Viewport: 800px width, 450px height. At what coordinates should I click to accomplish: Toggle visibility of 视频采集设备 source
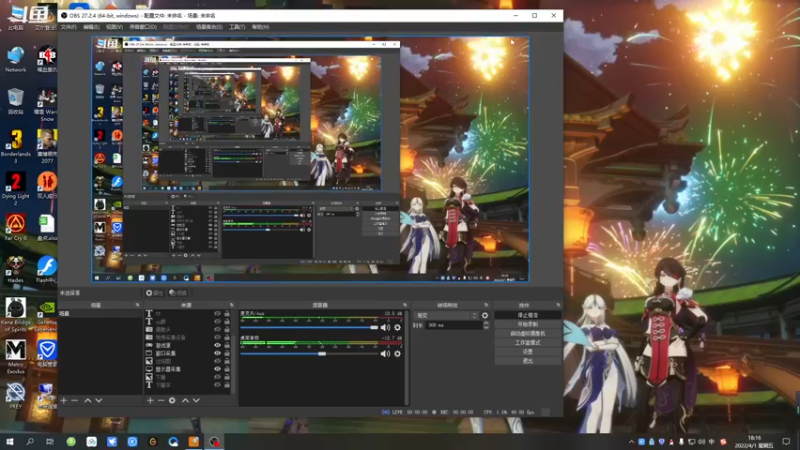[x=217, y=337]
